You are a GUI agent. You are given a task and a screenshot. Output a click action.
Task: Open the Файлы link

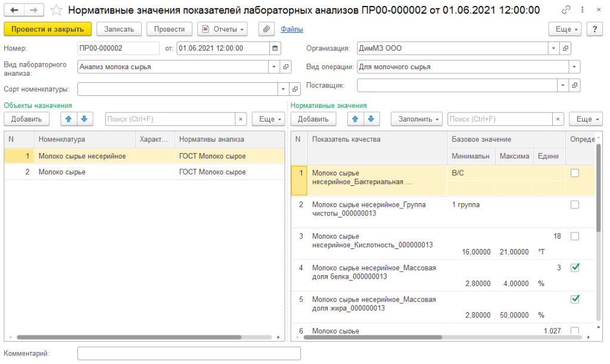[x=292, y=29]
